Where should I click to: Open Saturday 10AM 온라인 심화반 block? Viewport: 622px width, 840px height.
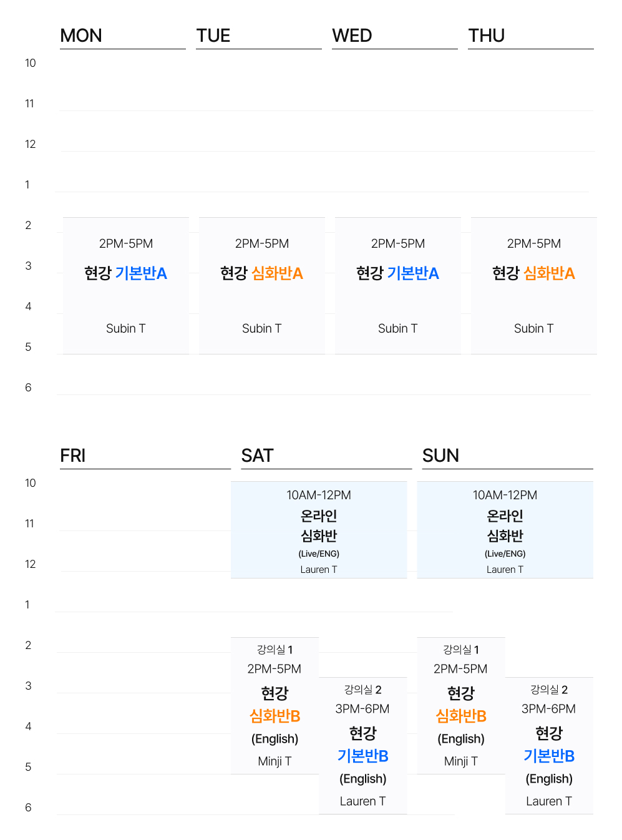(318, 529)
